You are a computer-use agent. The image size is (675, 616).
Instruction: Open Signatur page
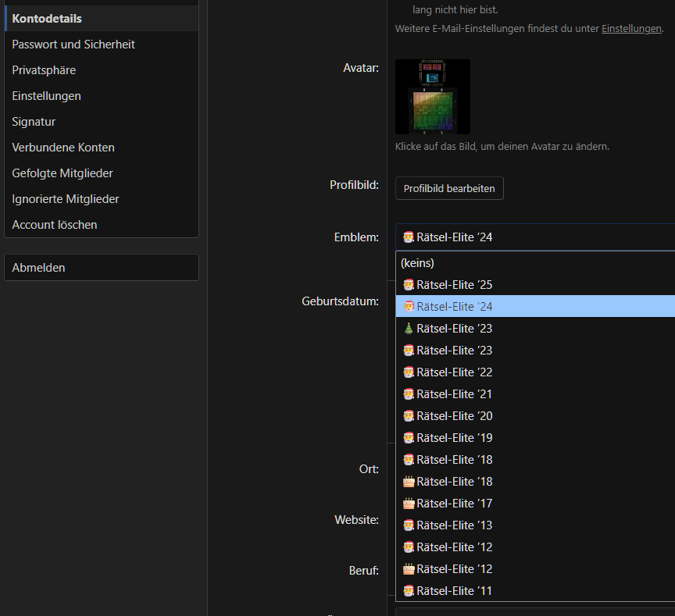pyautogui.click(x=102, y=122)
